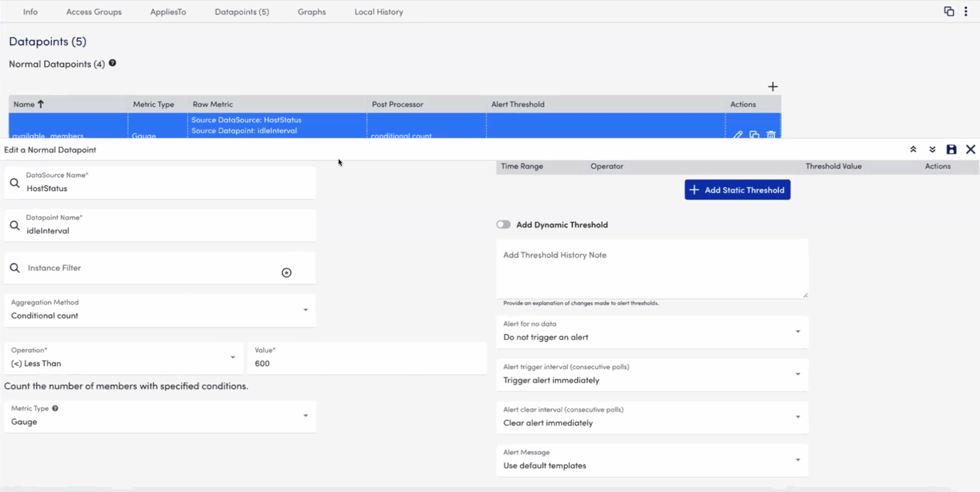The width and height of the screenshot is (980, 492).
Task: Save the datapoint with the floppy icon
Action: pyautogui.click(x=951, y=150)
